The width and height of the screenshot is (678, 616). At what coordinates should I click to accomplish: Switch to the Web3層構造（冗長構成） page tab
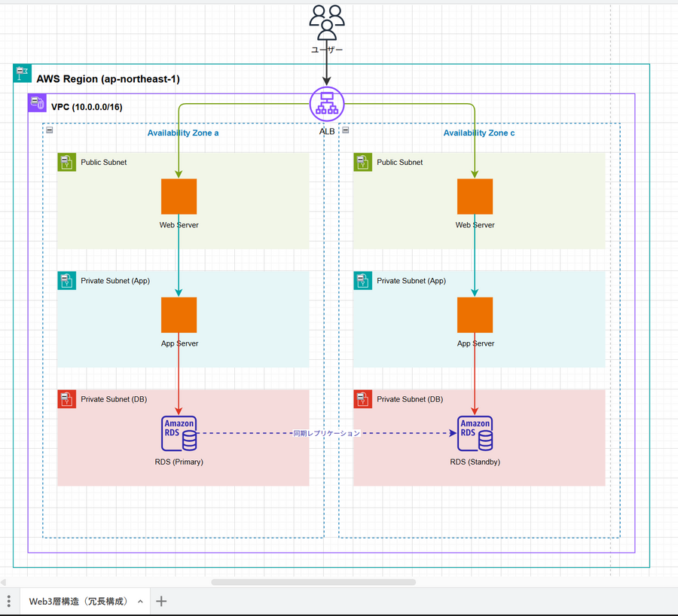click(78, 602)
